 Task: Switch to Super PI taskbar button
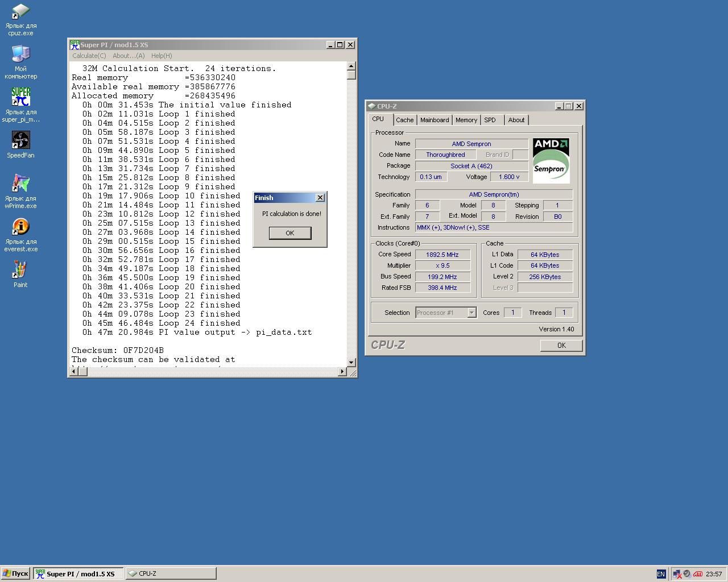coord(78,573)
